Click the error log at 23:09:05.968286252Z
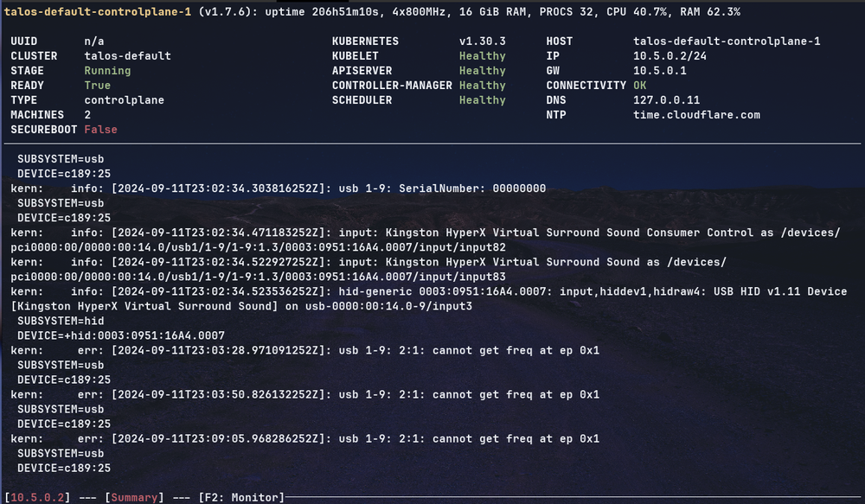Screen dimensions: 865x504 pos(305,439)
